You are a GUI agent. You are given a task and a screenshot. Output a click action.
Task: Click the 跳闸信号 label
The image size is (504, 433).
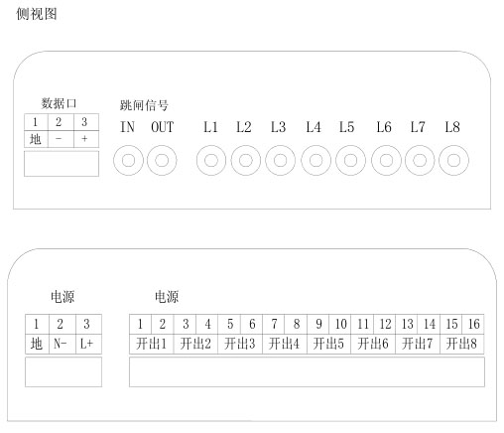pyautogui.click(x=144, y=105)
